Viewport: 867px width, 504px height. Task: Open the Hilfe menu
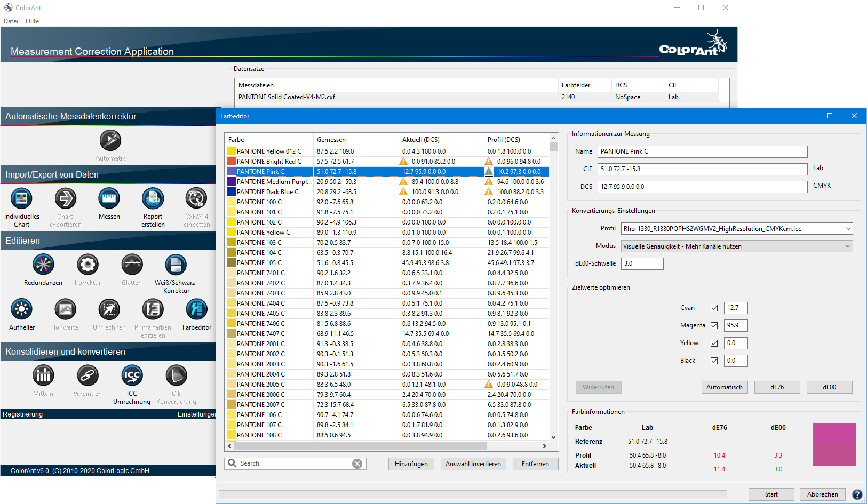[32, 21]
